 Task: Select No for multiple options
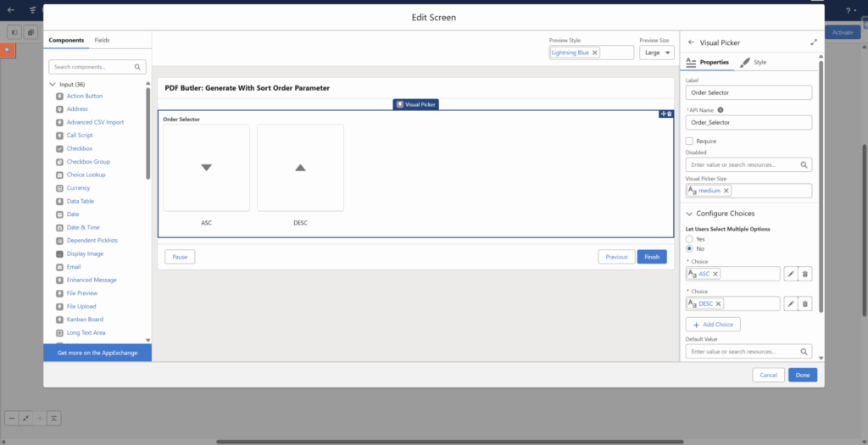coord(689,248)
